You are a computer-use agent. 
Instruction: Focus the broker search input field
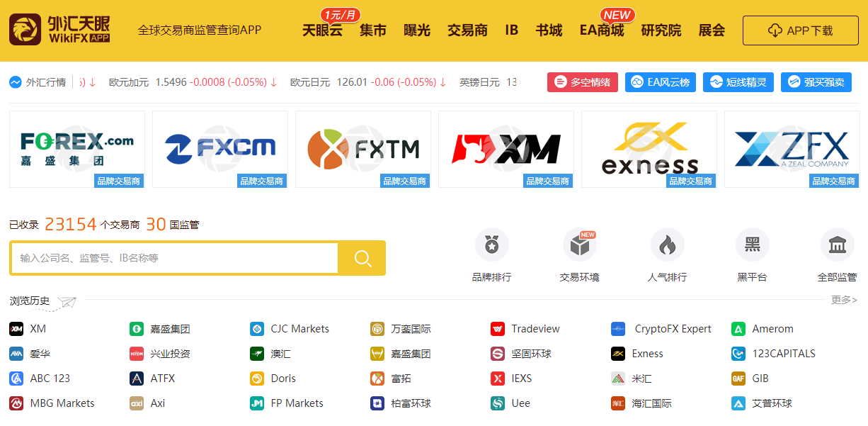click(174, 258)
